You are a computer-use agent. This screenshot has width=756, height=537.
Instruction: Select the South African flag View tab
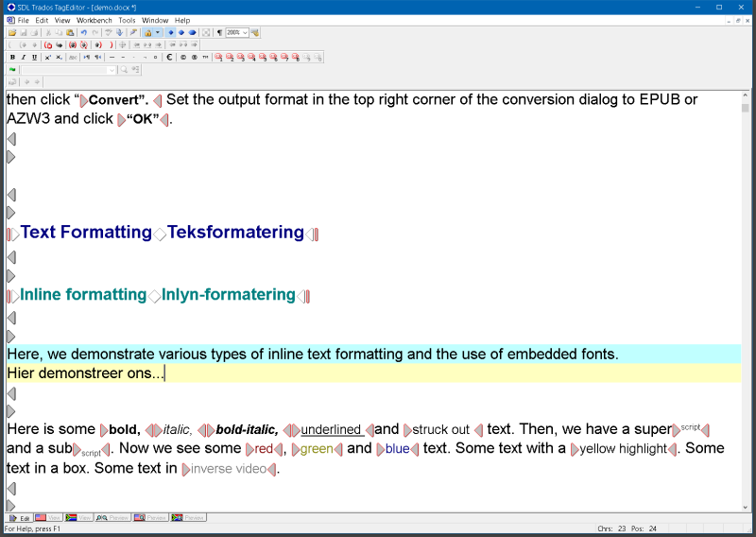[78, 518]
